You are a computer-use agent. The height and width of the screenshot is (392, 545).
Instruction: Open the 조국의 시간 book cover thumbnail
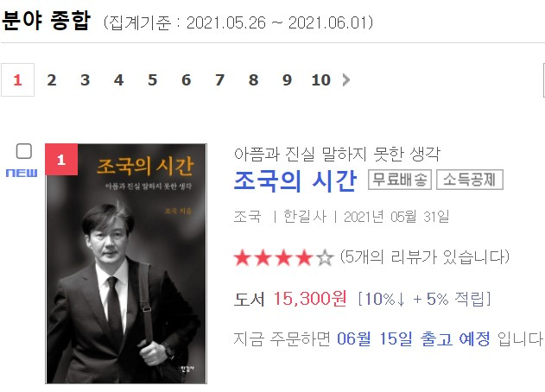point(126,263)
